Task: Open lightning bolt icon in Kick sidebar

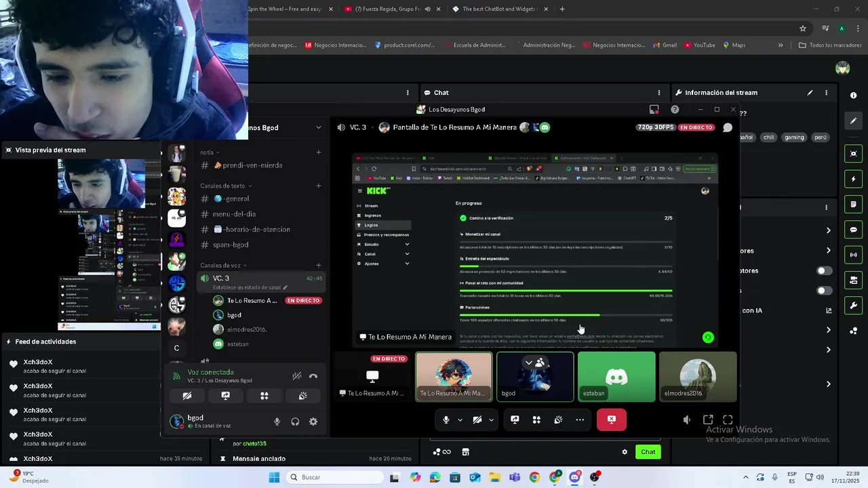Action: 853,179
